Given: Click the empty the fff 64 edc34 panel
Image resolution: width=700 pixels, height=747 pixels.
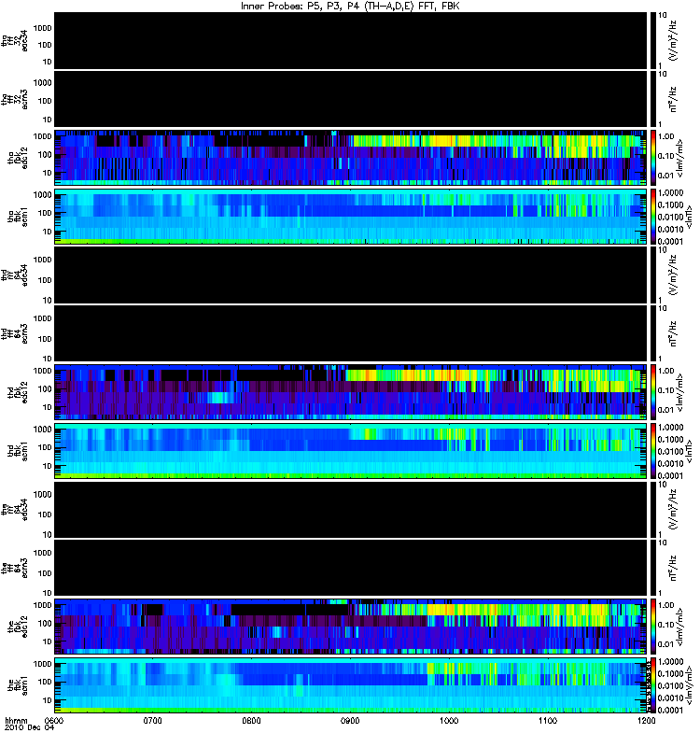Looking at the screenshot, I should click(x=350, y=509).
